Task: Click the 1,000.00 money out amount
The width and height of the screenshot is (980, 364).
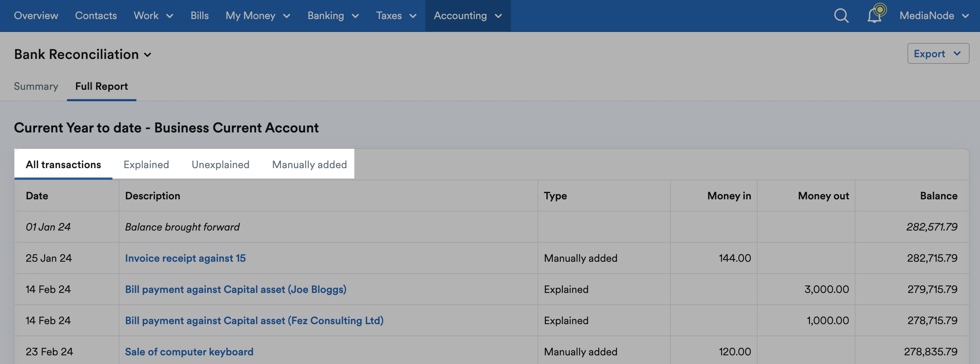Action: point(827,320)
